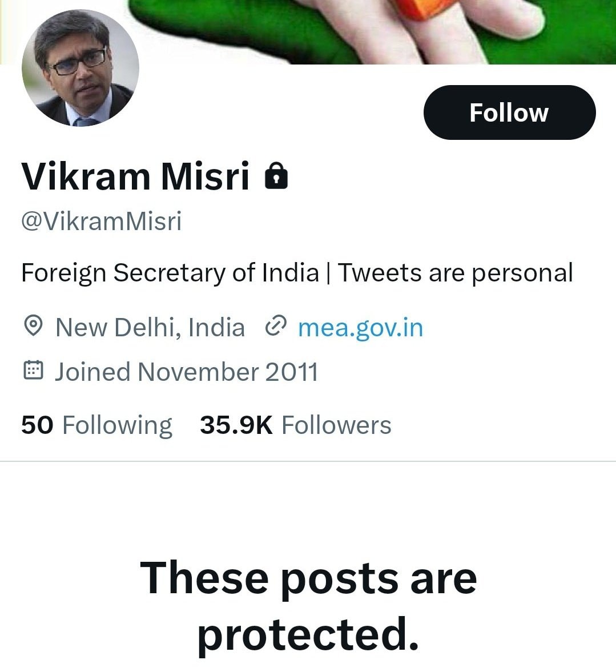The image size is (616, 672).
Task: Click the New Delhi, India location text
Action: click(x=150, y=328)
